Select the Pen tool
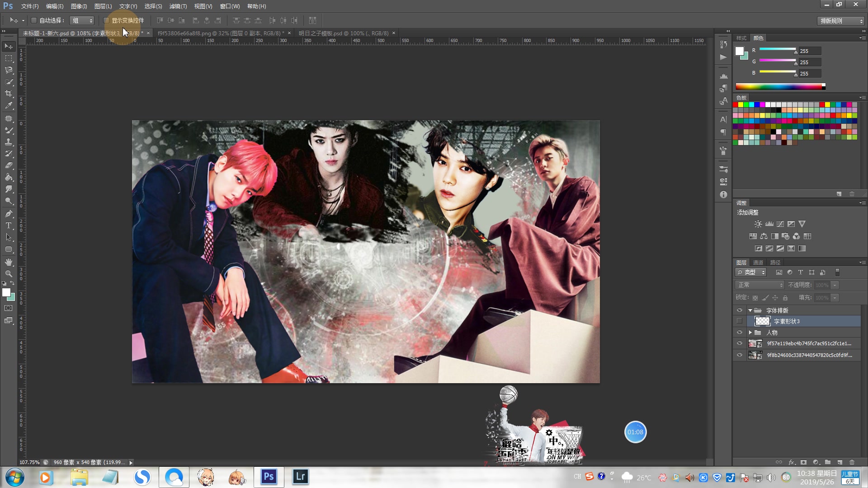Viewport: 868px width, 488px height. click(x=9, y=214)
